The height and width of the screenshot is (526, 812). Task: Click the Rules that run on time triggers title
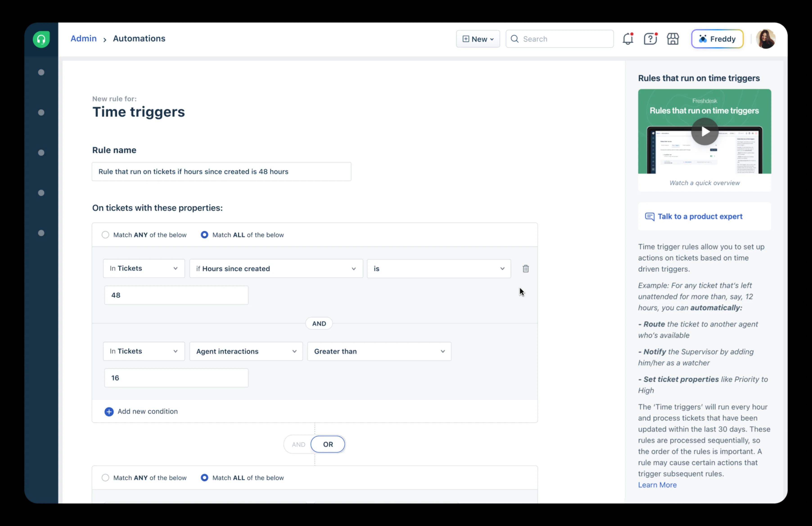click(x=699, y=78)
